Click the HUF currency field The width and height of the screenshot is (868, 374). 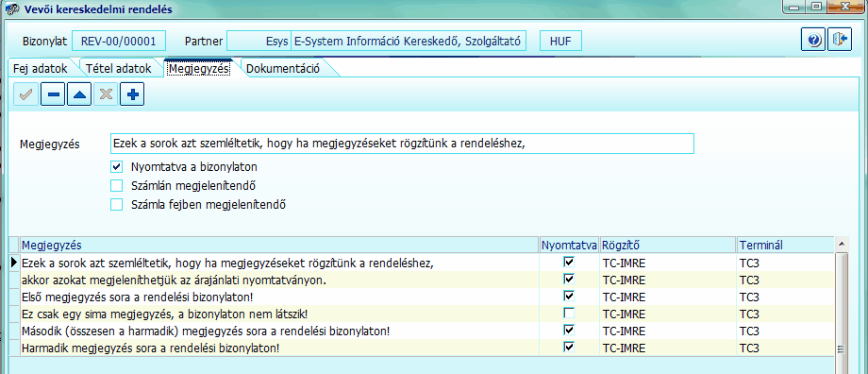pos(560,41)
